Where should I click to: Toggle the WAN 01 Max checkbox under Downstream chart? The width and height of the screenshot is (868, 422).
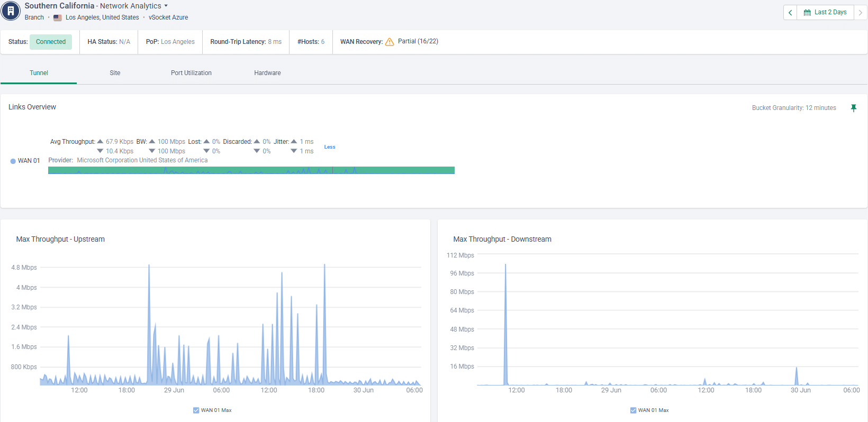(634, 410)
